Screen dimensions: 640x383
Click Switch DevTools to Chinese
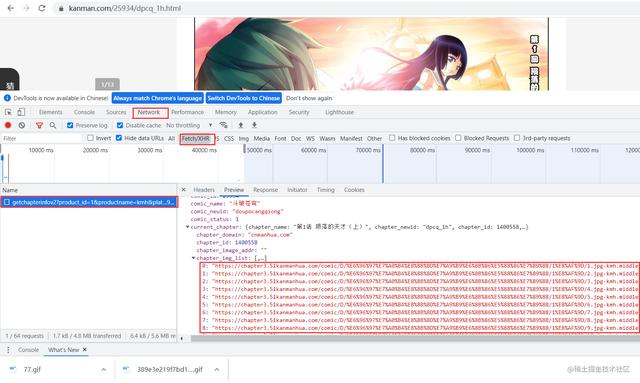pos(244,98)
